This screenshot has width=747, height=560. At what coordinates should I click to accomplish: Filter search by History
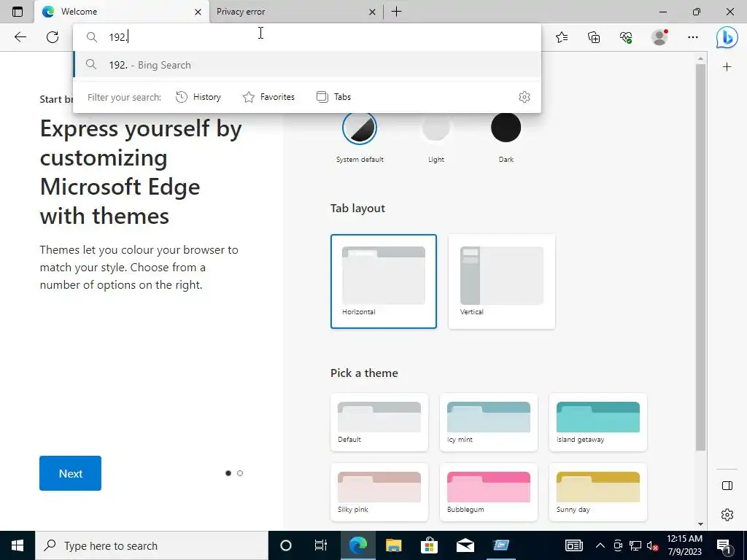[198, 97]
